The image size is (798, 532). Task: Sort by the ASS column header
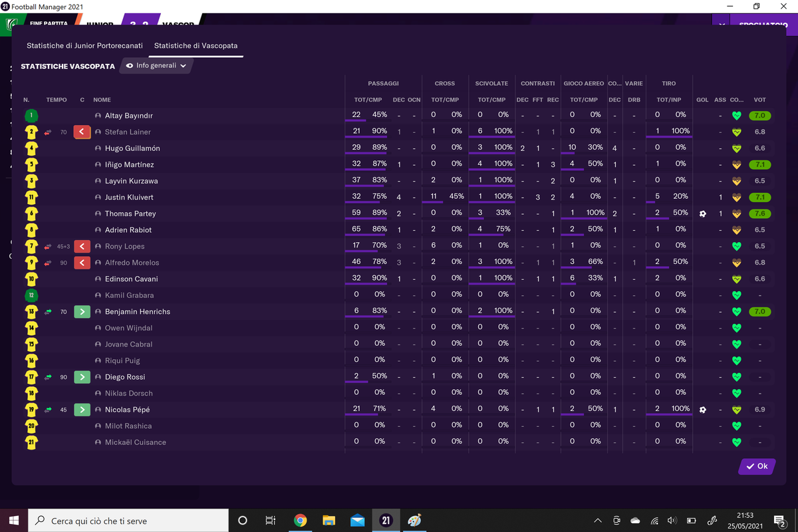pos(720,100)
